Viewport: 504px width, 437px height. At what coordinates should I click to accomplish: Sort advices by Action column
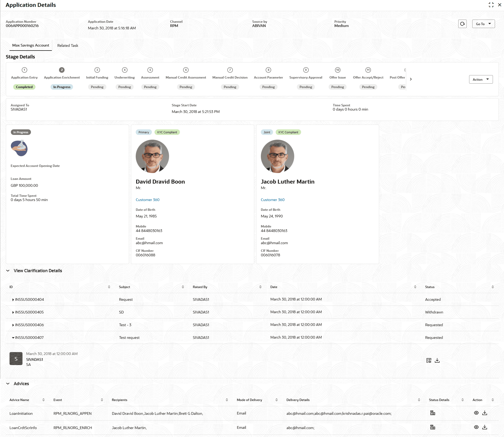coord(493,400)
